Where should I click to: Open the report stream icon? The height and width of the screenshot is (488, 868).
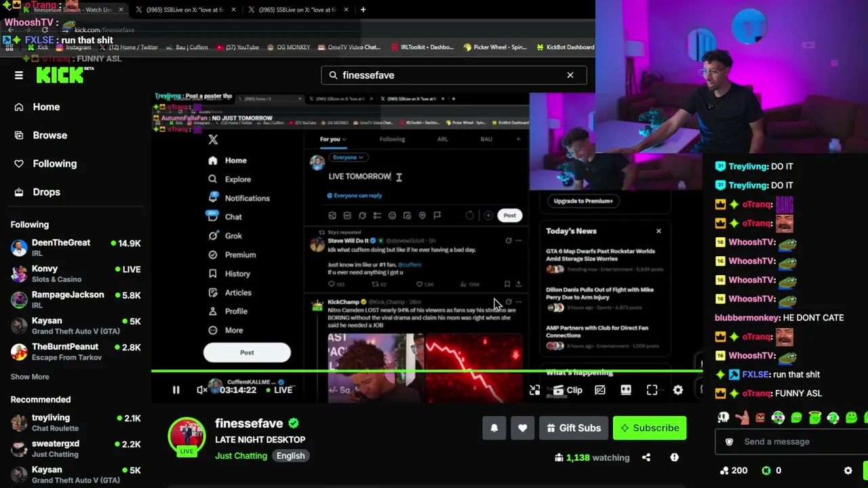coord(674,457)
